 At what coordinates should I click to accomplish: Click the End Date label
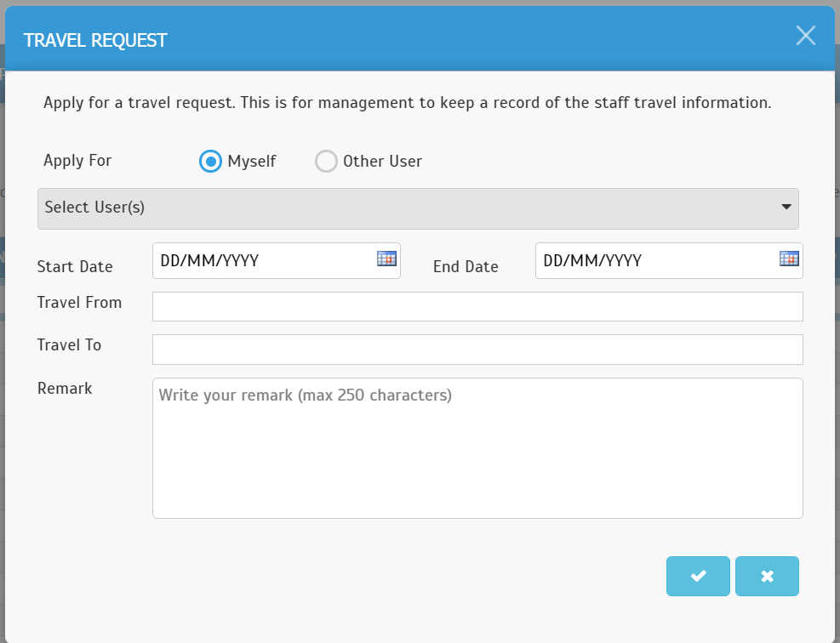(x=466, y=266)
